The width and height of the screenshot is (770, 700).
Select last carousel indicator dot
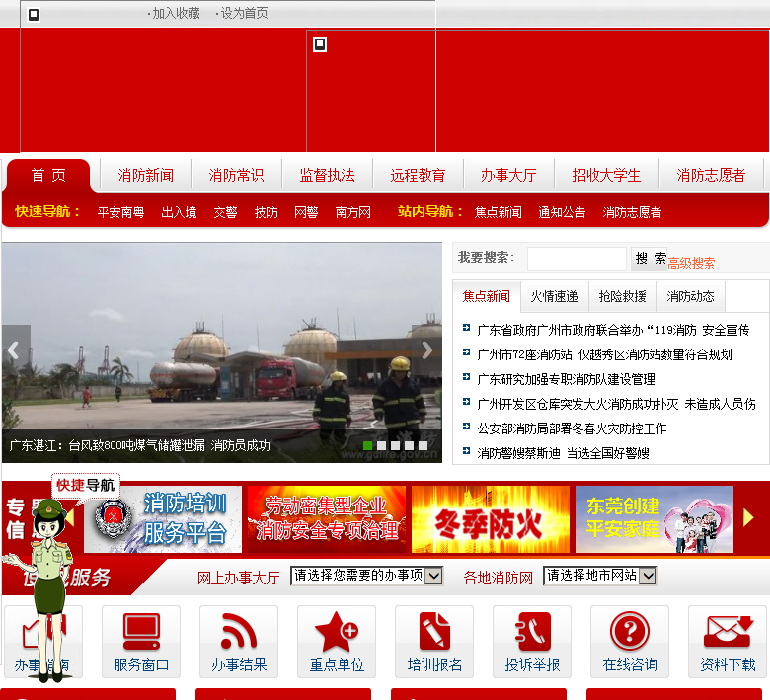(x=423, y=445)
